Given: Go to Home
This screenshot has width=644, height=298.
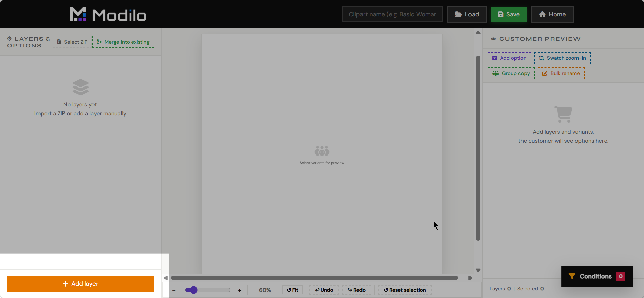Looking at the screenshot, I should click(552, 14).
